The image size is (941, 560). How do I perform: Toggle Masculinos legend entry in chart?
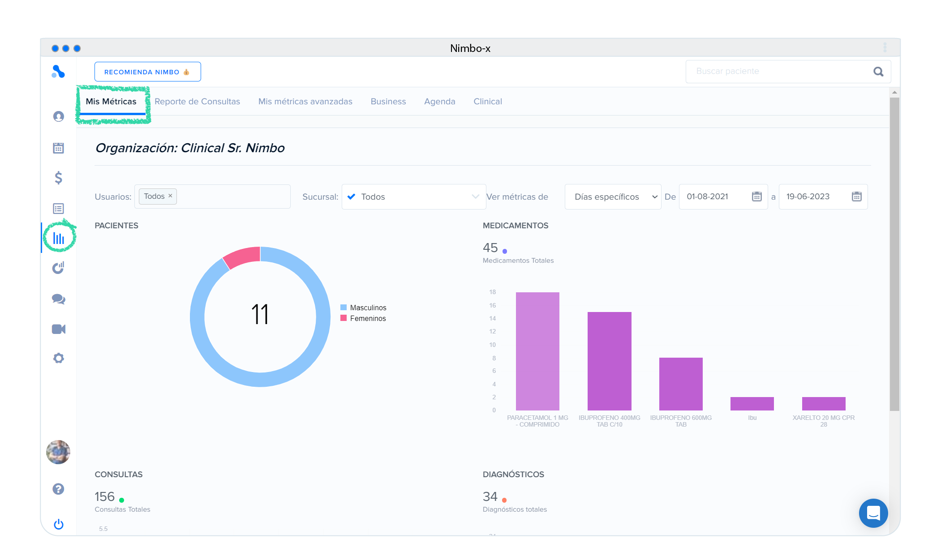[367, 308]
